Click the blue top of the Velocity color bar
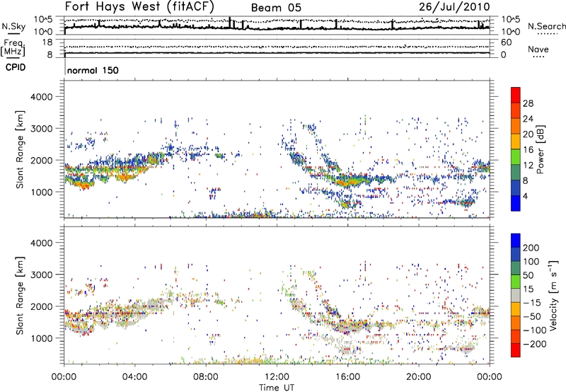Viewport: 566px width, 392px height. (x=516, y=241)
